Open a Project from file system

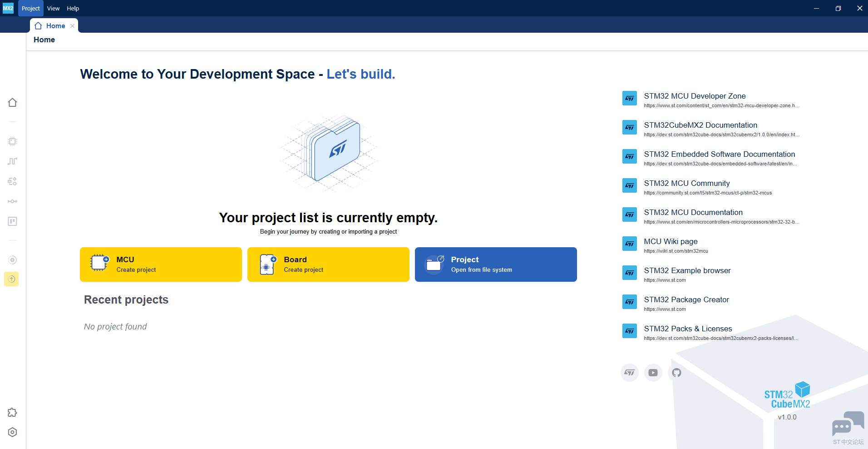pyautogui.click(x=496, y=264)
